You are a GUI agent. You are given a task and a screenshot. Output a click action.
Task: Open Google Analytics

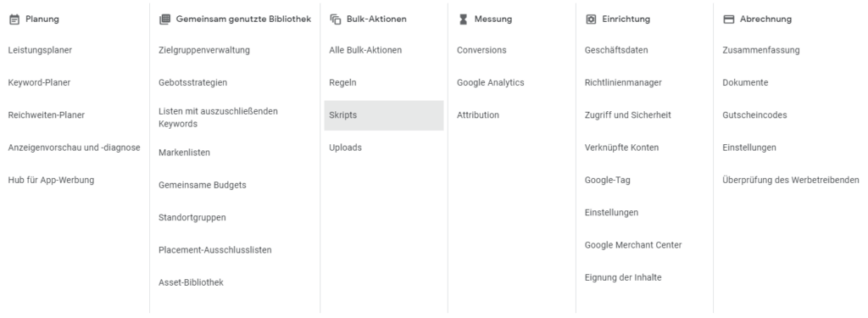click(491, 82)
